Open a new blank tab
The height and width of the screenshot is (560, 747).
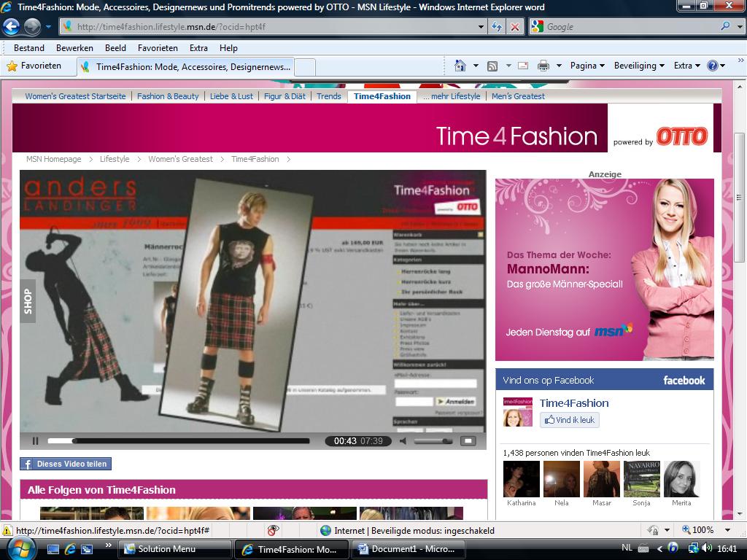306,67
